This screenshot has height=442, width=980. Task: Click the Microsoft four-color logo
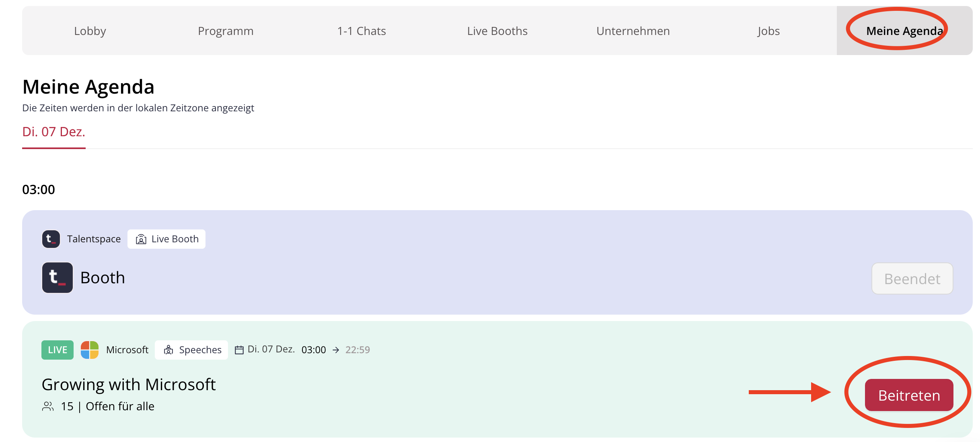pyautogui.click(x=90, y=350)
